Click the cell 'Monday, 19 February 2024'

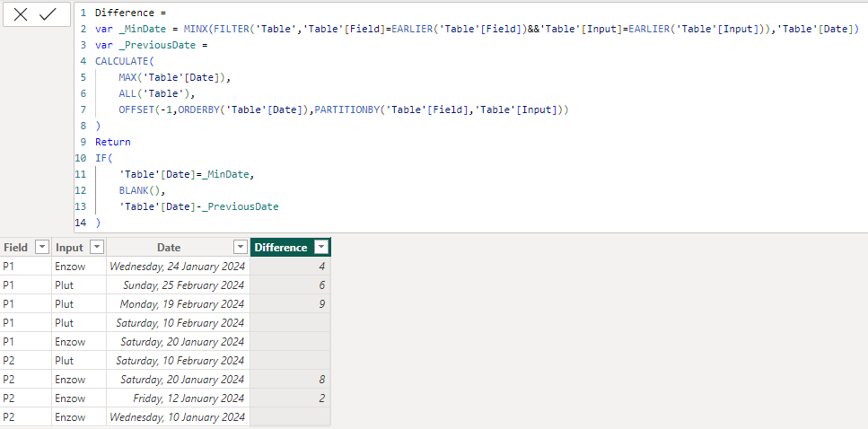pos(179,304)
